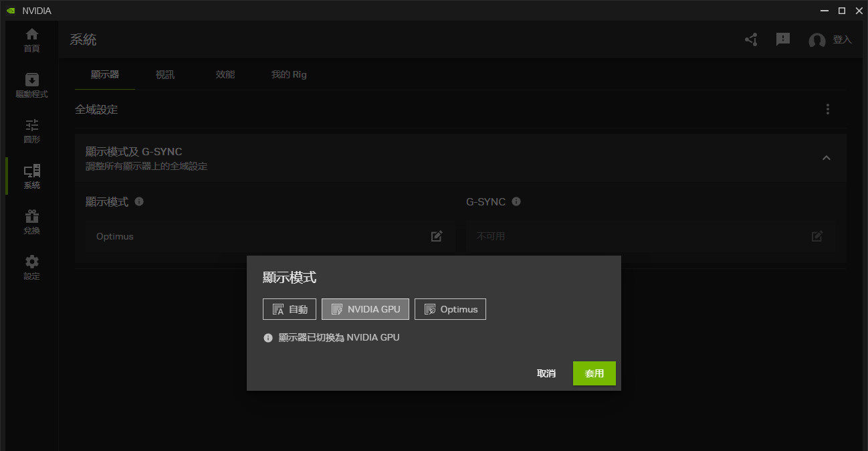Screen dimensions: 868x451
Task: Open the 圖形 graphics section
Action: (x=31, y=131)
